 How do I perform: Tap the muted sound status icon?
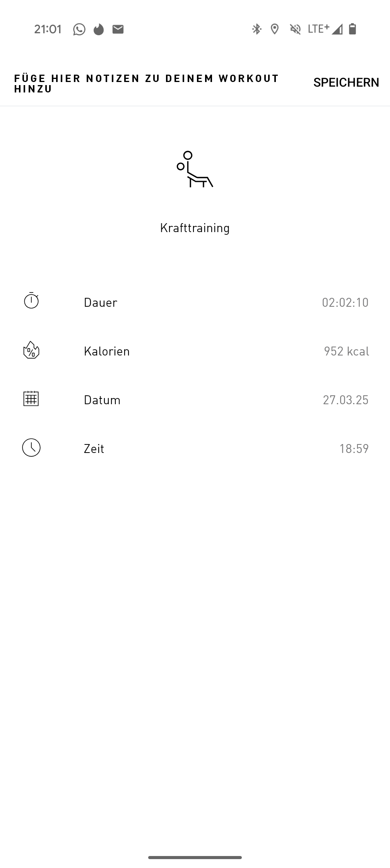point(295,29)
